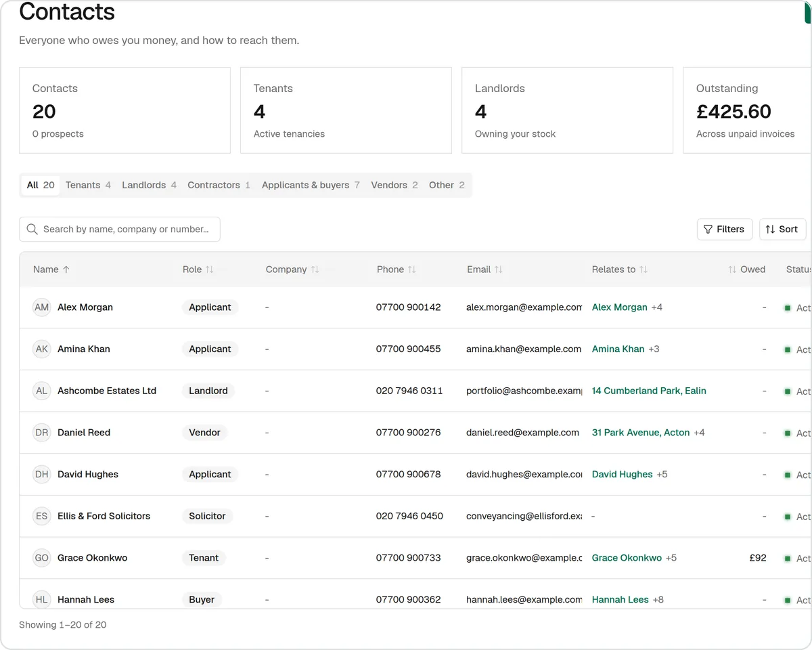Click the DH avatar for David Hughes

pyautogui.click(x=42, y=475)
